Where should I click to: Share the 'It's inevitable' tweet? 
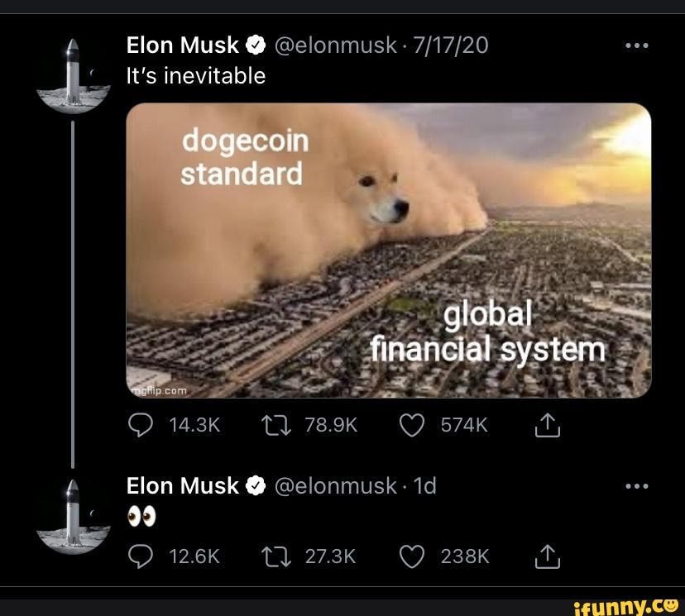pos(548,425)
